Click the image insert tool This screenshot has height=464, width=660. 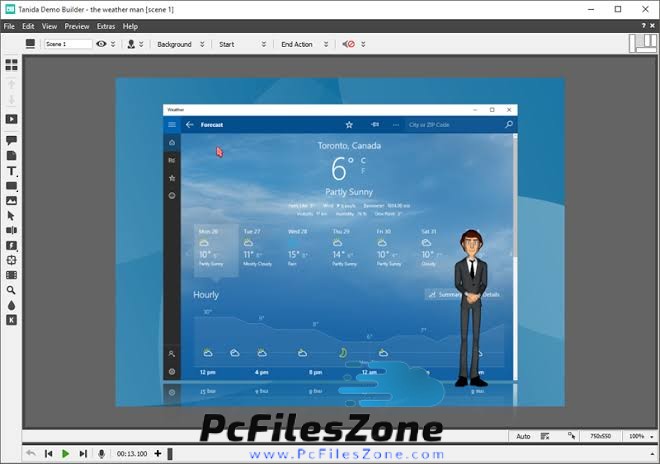(x=12, y=200)
